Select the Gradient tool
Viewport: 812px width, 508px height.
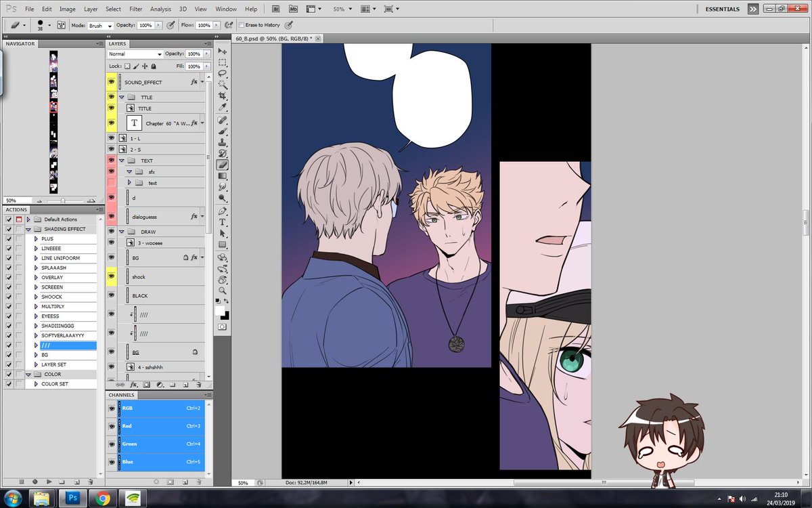click(222, 176)
